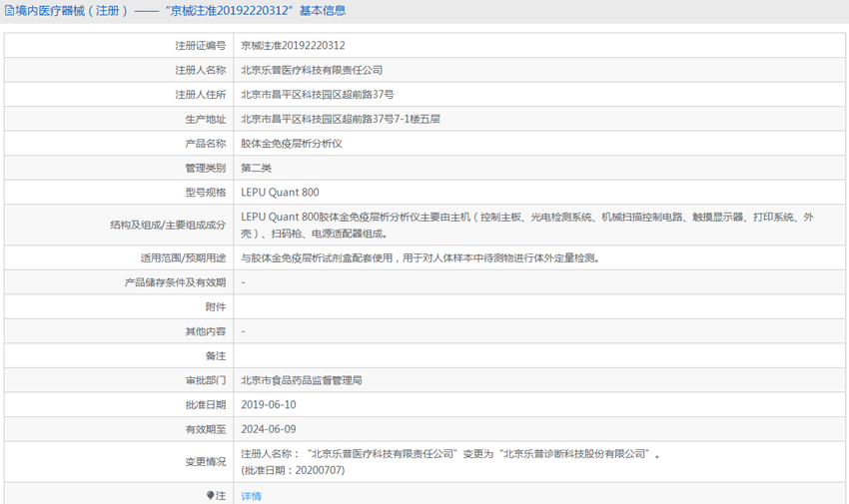This screenshot has height=504, width=849.
Task: Click the 生产地址 label
Action: pyautogui.click(x=205, y=120)
